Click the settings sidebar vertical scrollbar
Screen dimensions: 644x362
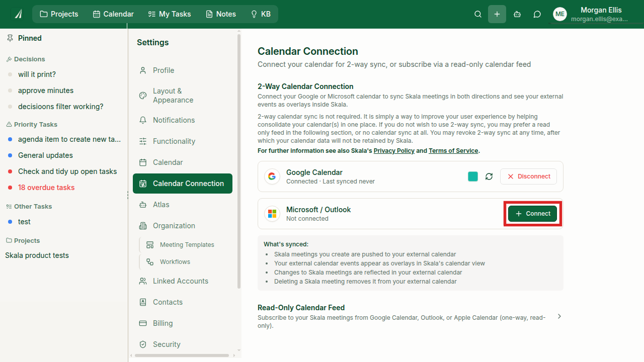[x=239, y=161]
